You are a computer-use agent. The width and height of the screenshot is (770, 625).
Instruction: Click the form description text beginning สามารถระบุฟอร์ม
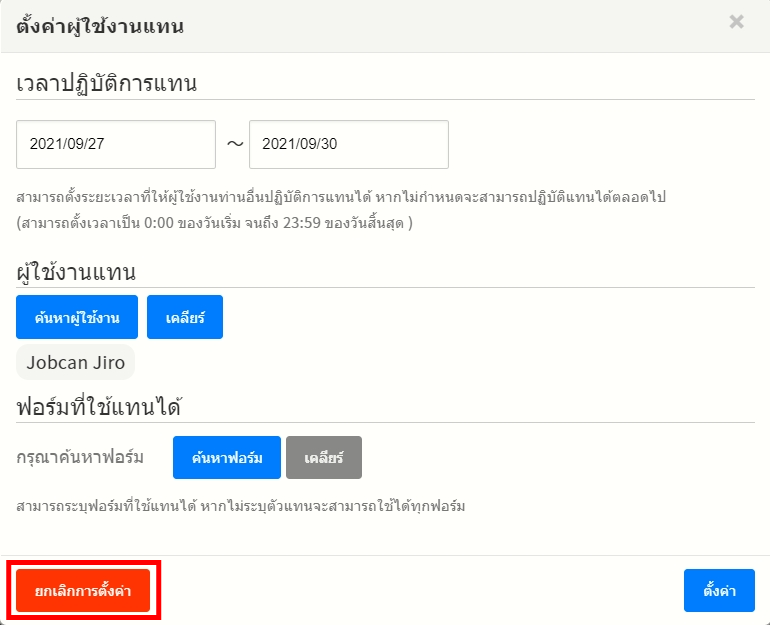click(241, 506)
